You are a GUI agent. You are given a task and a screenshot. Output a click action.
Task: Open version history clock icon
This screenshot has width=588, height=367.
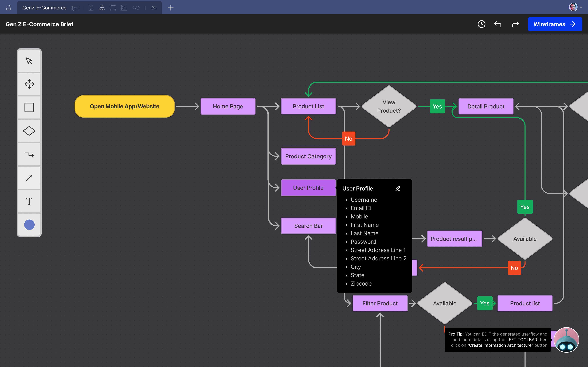pos(481,24)
